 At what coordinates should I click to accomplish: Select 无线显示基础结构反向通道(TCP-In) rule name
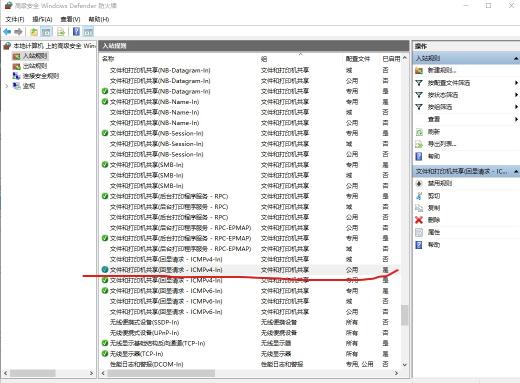click(157, 343)
